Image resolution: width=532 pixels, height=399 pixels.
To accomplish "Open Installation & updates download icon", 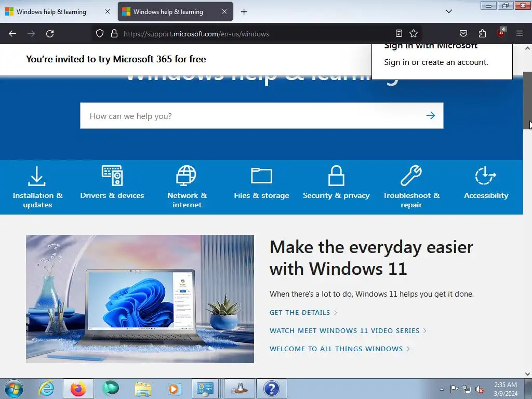I will tap(37, 176).
